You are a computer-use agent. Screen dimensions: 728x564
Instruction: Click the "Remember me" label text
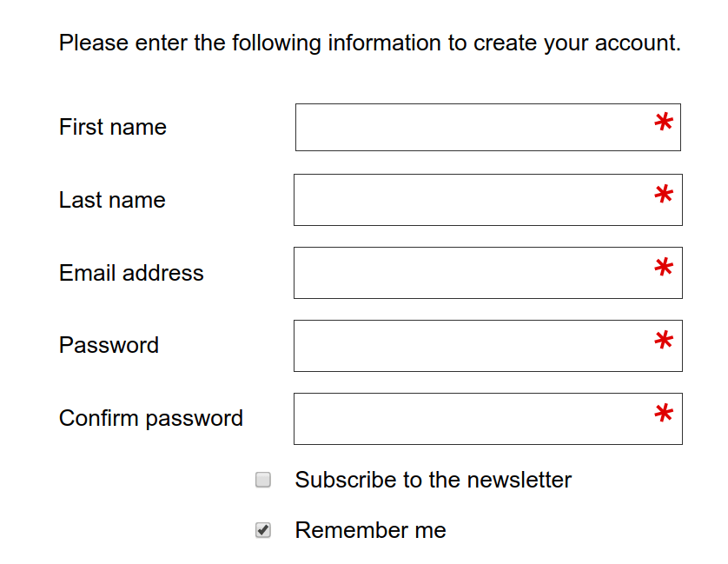[x=370, y=530]
